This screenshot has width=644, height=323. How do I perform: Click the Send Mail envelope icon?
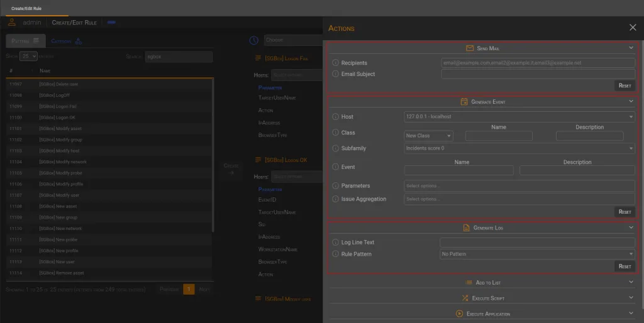click(470, 48)
